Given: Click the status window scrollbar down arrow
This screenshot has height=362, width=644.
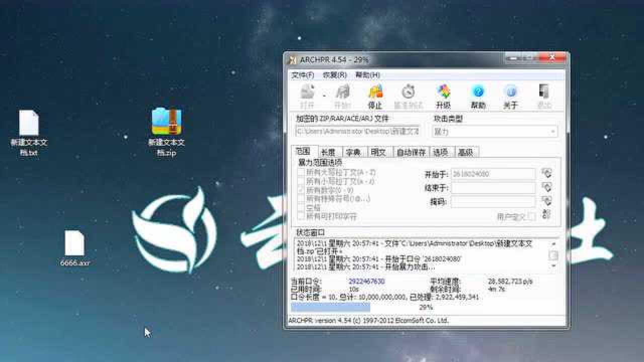Looking at the screenshot, I should pyautogui.click(x=553, y=267).
